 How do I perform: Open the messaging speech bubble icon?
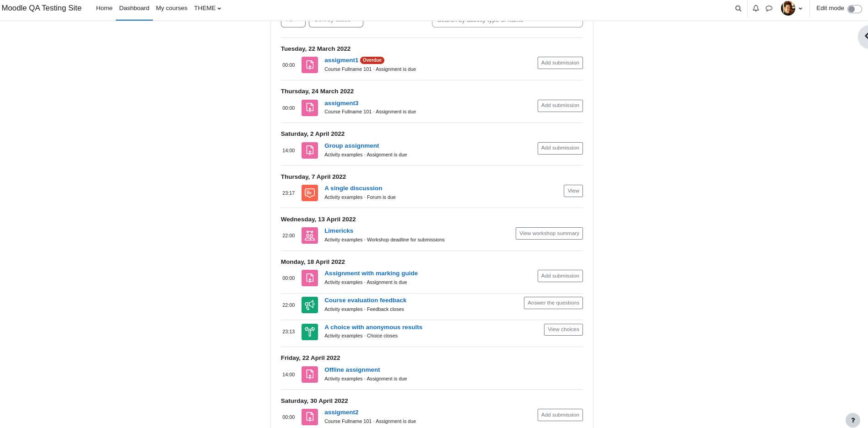pos(769,8)
